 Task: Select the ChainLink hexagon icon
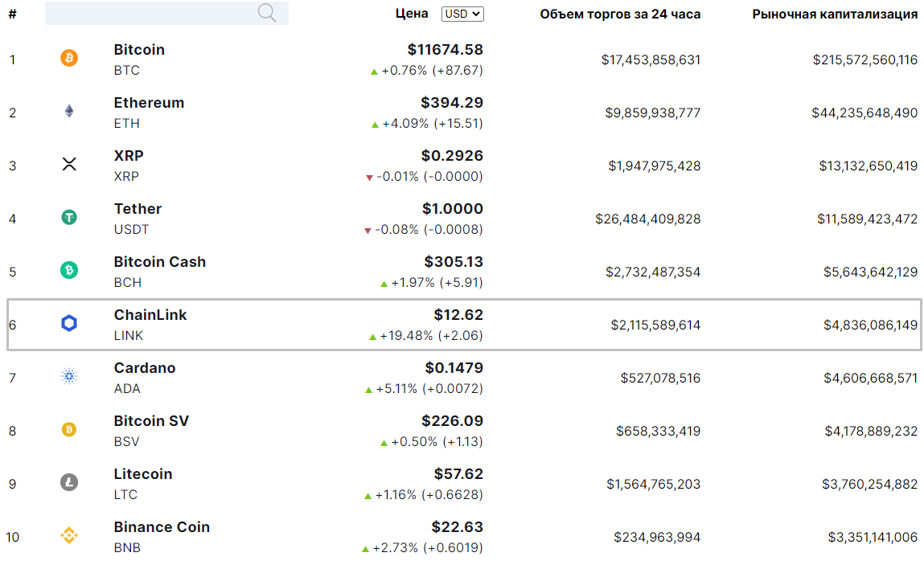[x=69, y=324]
